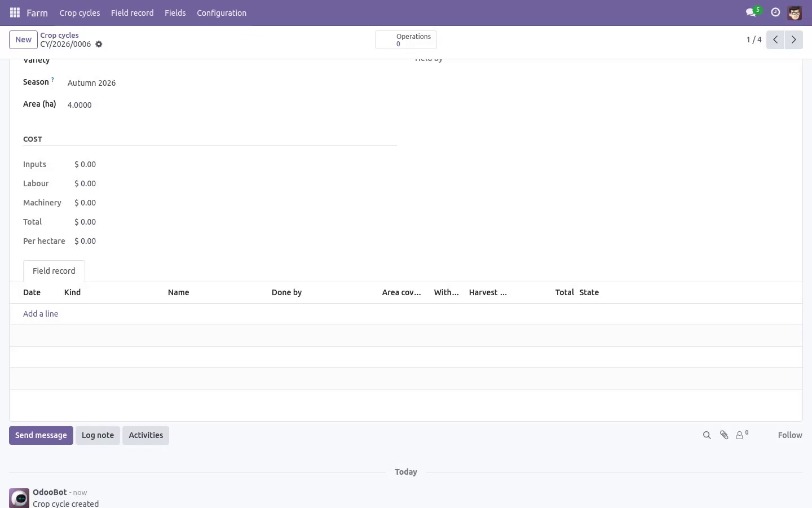The image size is (812, 508).
Task: Click the gear actions icon beside CY/2026/0006
Action: pyautogui.click(x=99, y=44)
